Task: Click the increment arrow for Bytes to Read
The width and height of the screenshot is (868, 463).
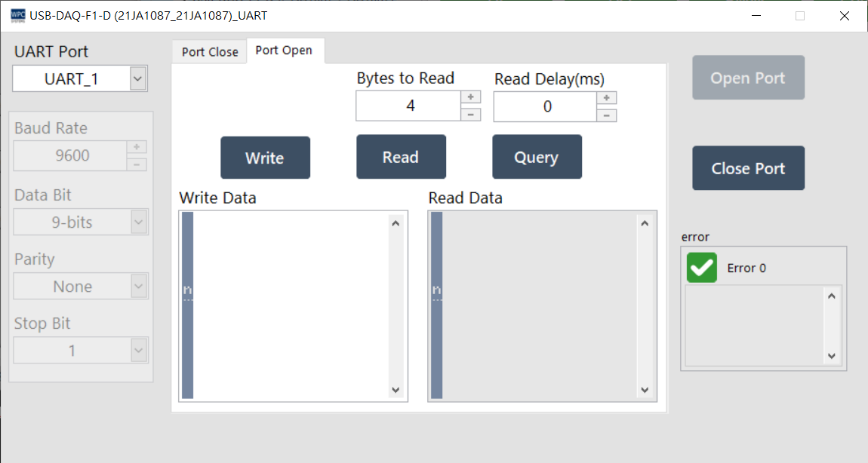Action: click(x=471, y=97)
